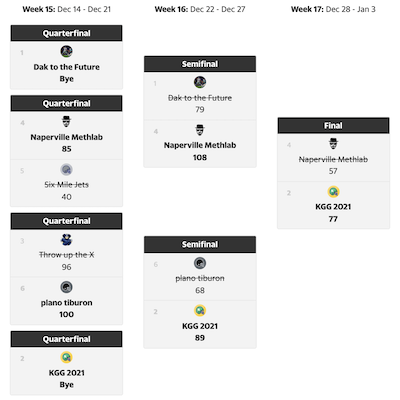Select Week 15 column heading
This screenshot has width=400, height=400.
click(67, 9)
